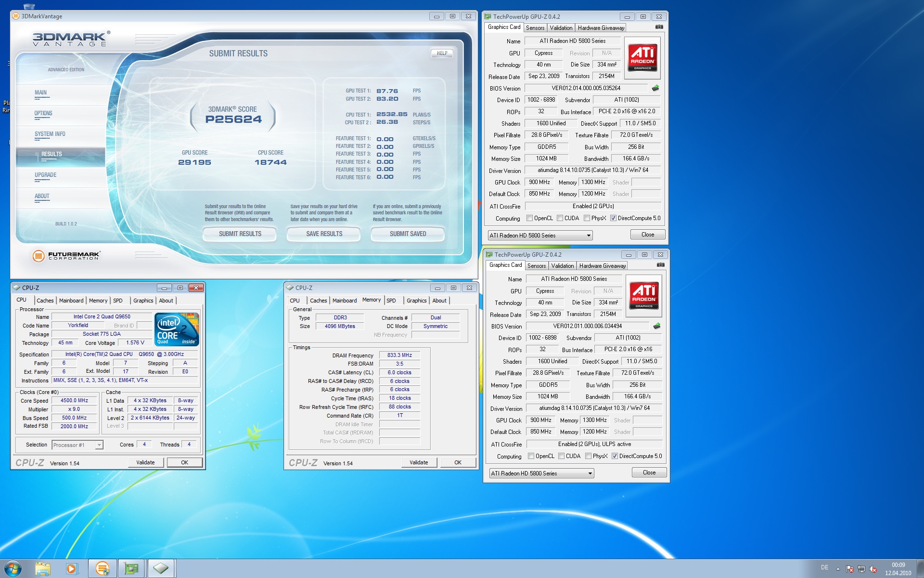Click the ATI Radeon logo in lower GPU-Z

[644, 296]
